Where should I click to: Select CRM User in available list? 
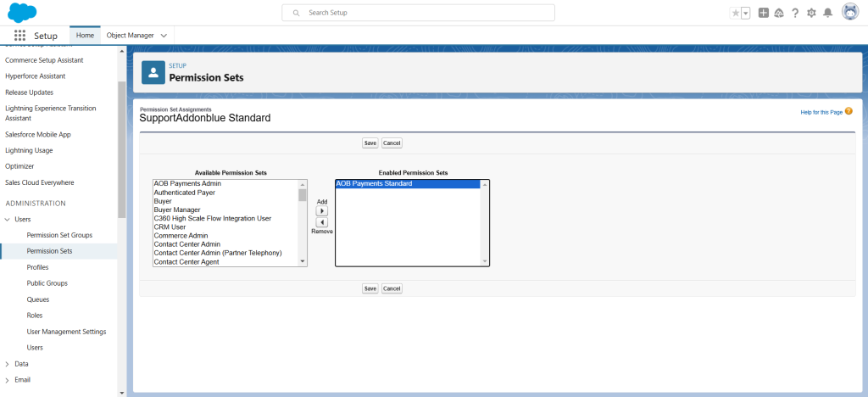coord(225,227)
